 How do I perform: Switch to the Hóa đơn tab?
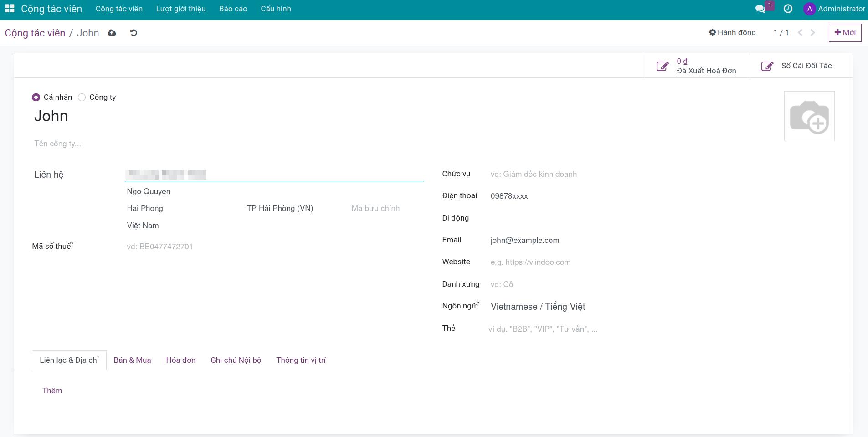tap(181, 360)
